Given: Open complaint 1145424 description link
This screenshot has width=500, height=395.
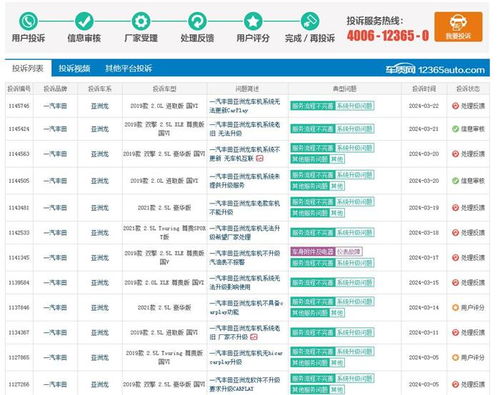Looking at the screenshot, I should [x=245, y=129].
